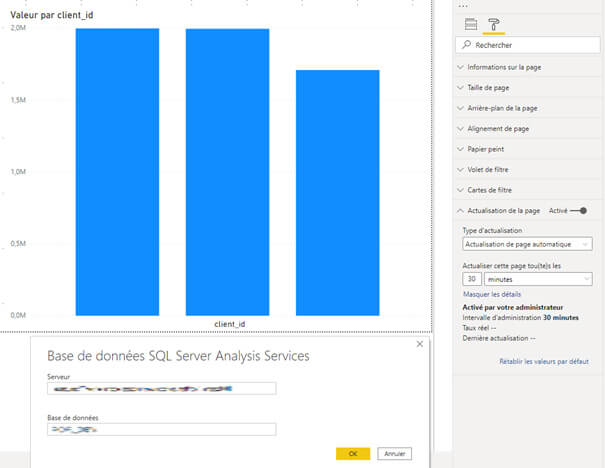Screen dimensions: 605x468
Task: Open the more options ellipsis above the pane
Action: [463, 6]
